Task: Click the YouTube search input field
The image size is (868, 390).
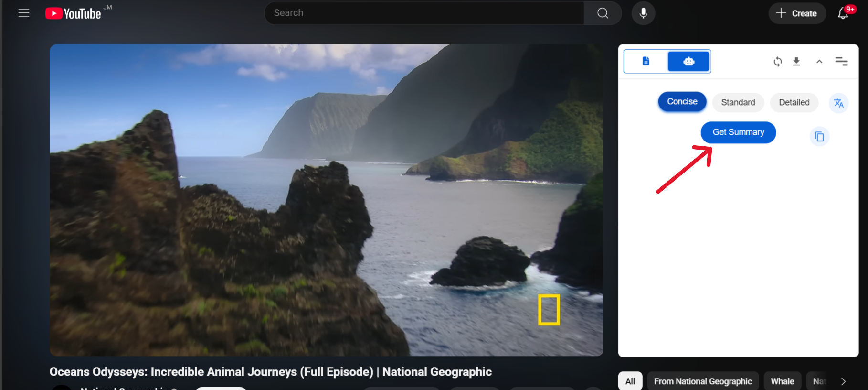Action: click(424, 13)
